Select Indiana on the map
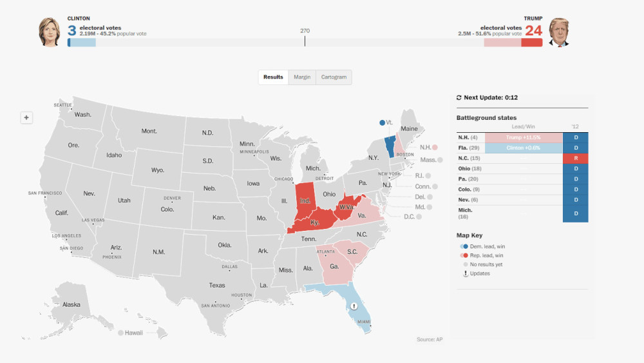Screen dimensions: 644x363 tap(305, 200)
